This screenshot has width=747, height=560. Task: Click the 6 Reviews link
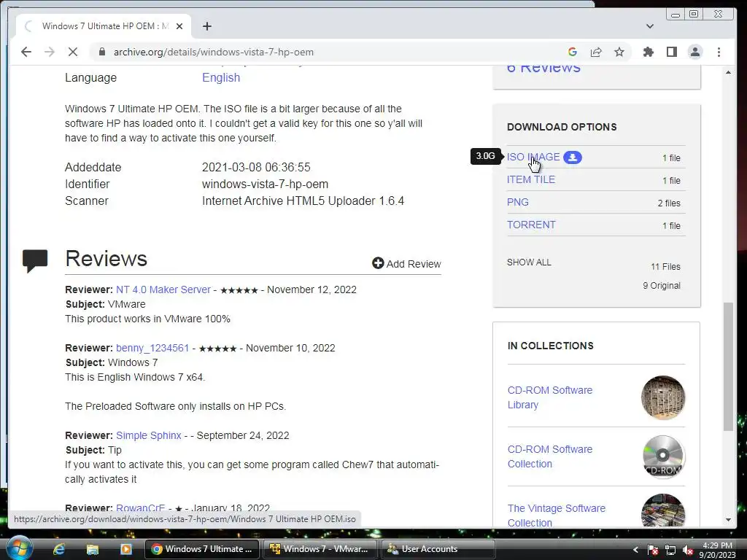coord(543,68)
